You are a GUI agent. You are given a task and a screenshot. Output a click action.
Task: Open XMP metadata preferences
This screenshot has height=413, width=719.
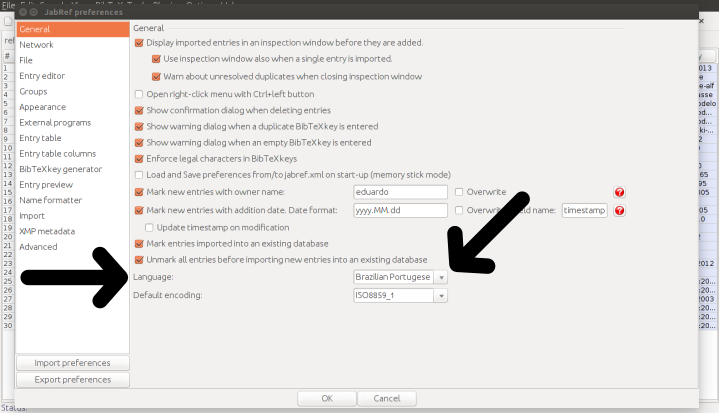coord(73,231)
